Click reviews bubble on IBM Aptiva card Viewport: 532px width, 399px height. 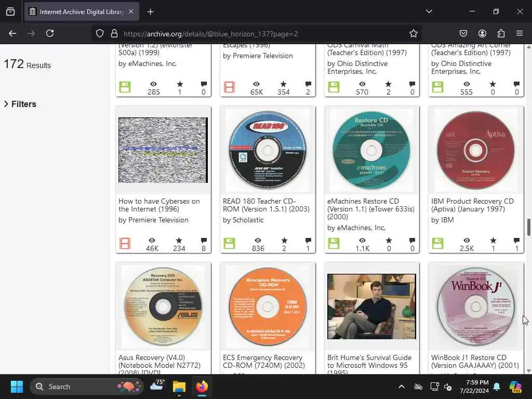point(516,241)
